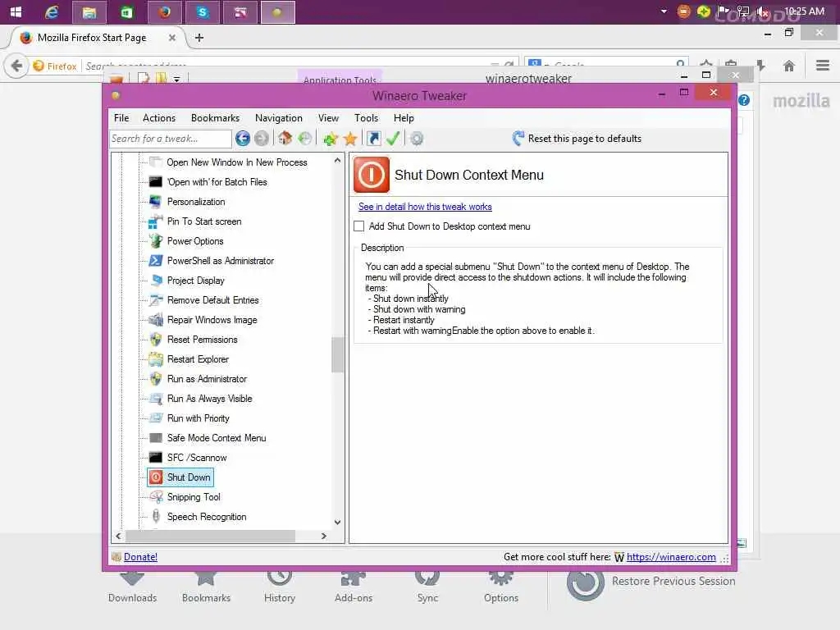
Task: Click the blue help question mark icon
Action: 743,100
